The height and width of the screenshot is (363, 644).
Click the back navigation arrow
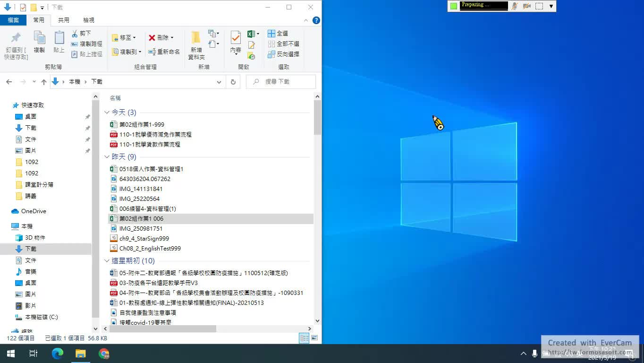coord(9,82)
